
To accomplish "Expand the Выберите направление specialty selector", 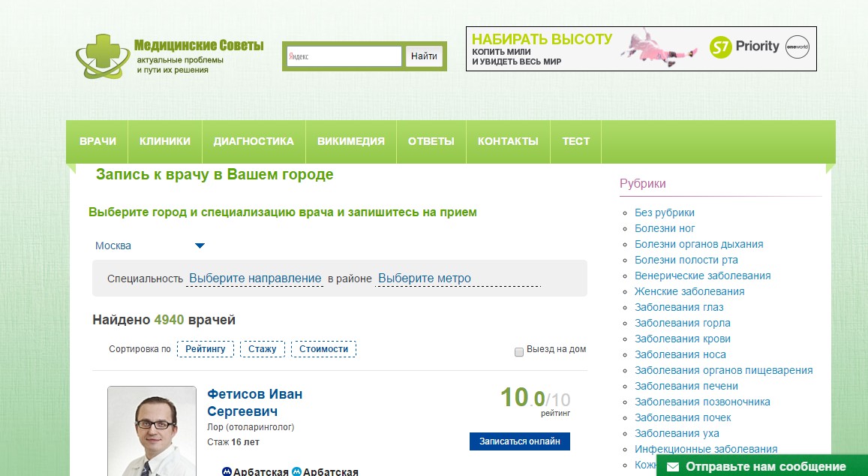I will [x=255, y=279].
